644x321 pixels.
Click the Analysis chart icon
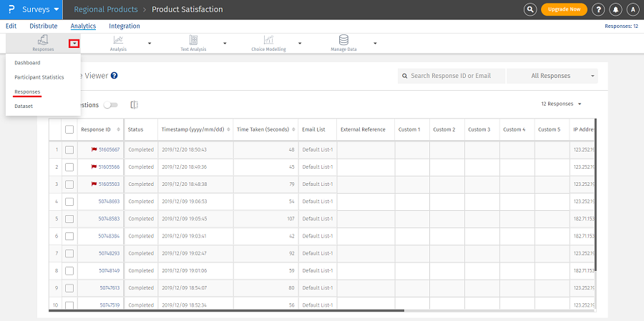coord(118,40)
